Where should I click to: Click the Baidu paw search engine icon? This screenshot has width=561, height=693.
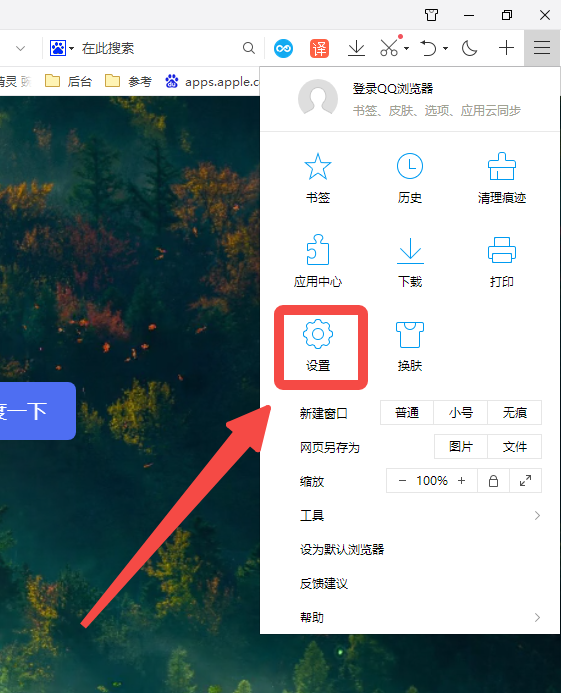pos(57,48)
